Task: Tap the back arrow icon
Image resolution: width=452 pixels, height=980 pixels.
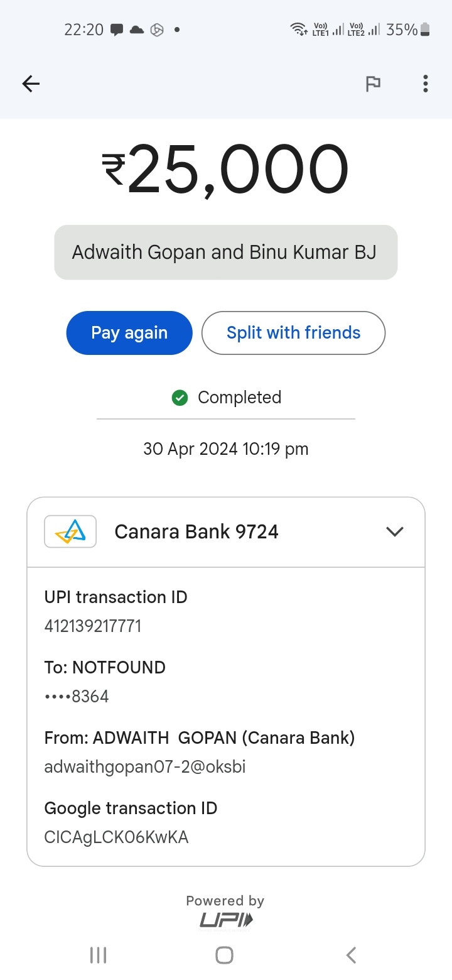Action: click(x=31, y=84)
